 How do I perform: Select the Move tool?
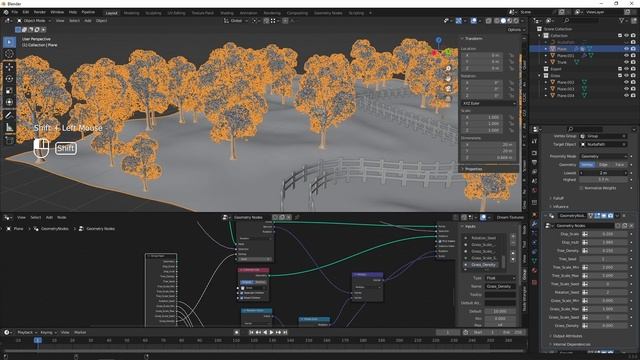point(9,67)
